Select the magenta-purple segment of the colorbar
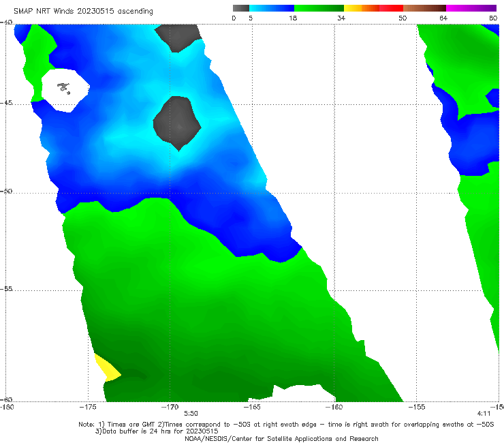This screenshot has width=504, height=443. [471, 8]
